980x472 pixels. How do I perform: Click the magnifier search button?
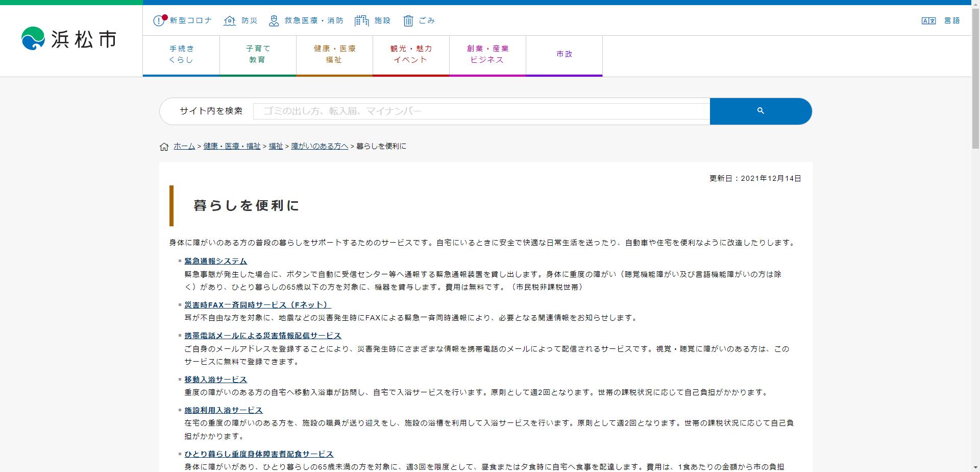click(761, 111)
